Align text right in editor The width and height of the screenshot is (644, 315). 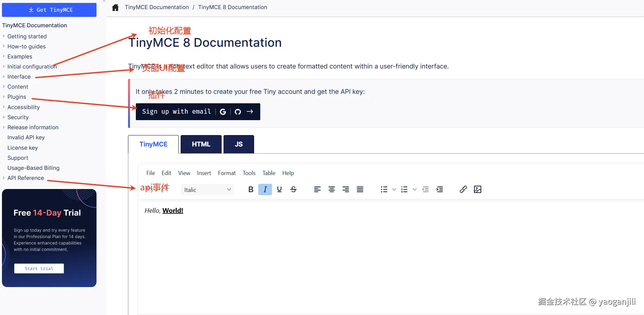click(x=346, y=189)
